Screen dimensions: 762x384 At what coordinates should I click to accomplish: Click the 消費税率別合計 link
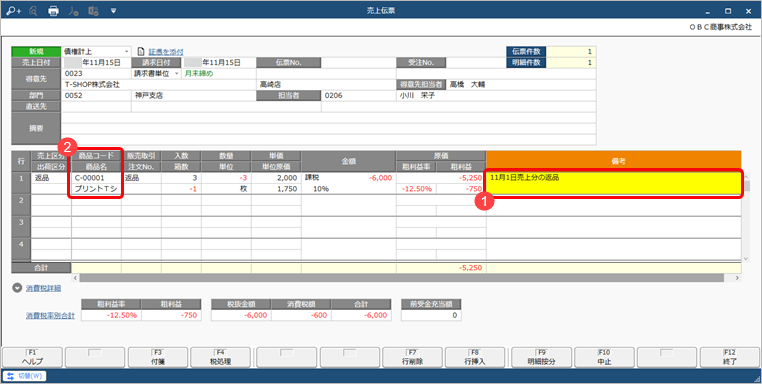click(51, 315)
